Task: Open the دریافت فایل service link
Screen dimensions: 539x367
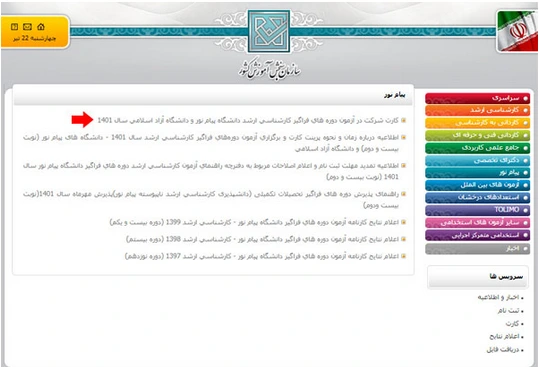Action: (503, 350)
